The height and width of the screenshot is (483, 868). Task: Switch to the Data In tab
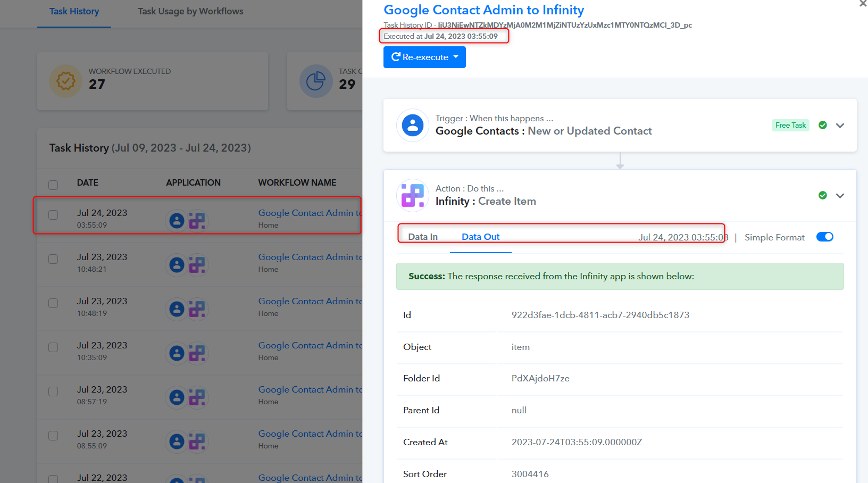423,237
